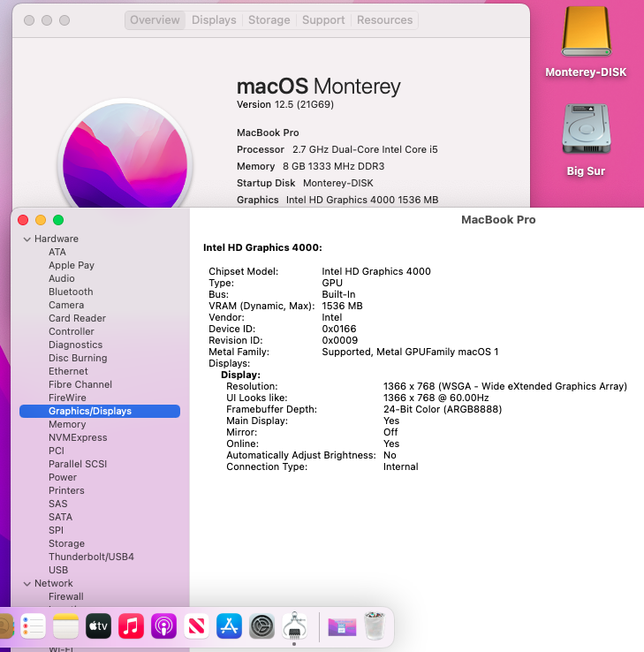This screenshot has width=644, height=652.
Task: Zoom the System Information window with green button
Action: (58, 220)
